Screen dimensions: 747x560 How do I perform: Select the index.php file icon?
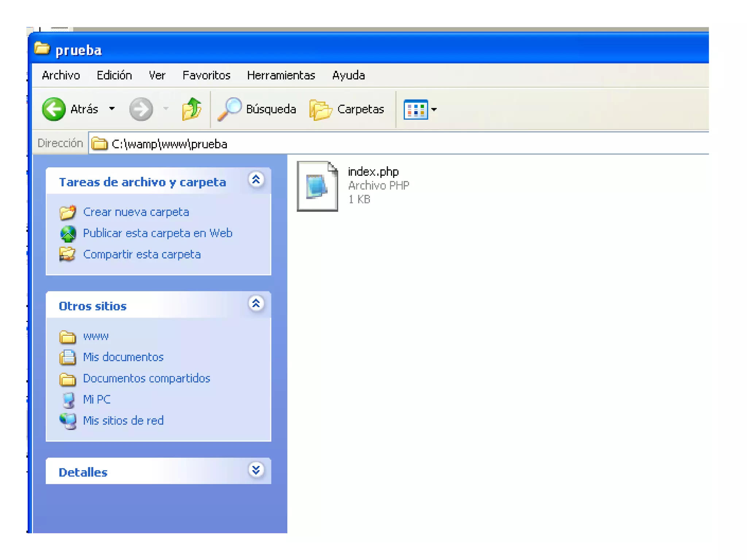pyautogui.click(x=317, y=186)
